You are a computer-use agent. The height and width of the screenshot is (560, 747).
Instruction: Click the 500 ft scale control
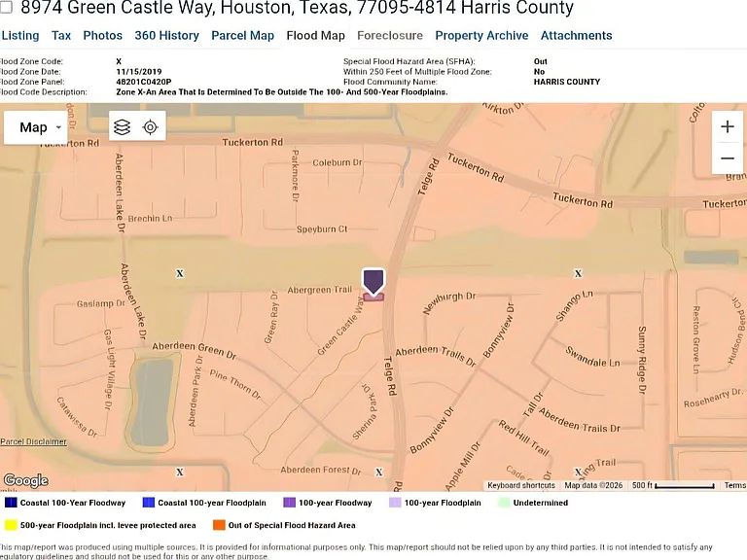tap(673, 485)
